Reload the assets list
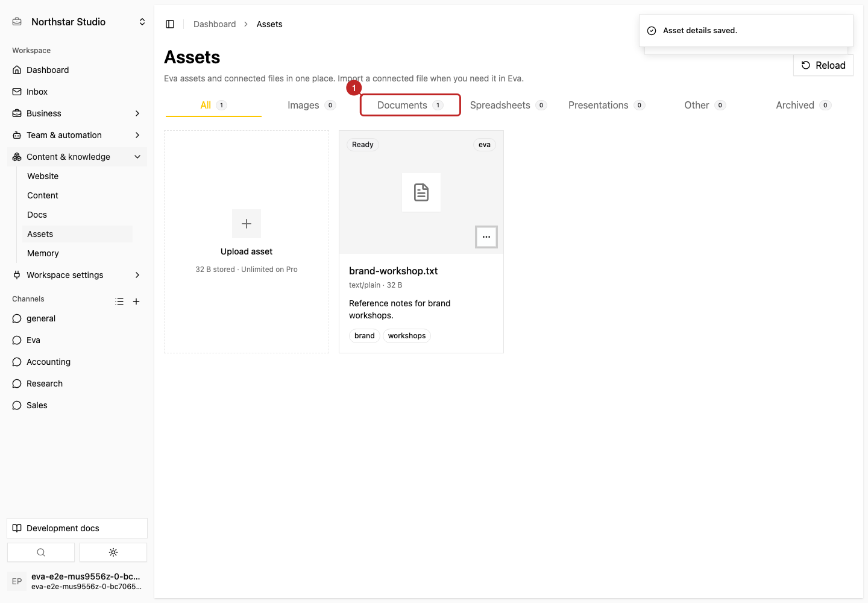Image resolution: width=868 pixels, height=603 pixels. click(823, 65)
